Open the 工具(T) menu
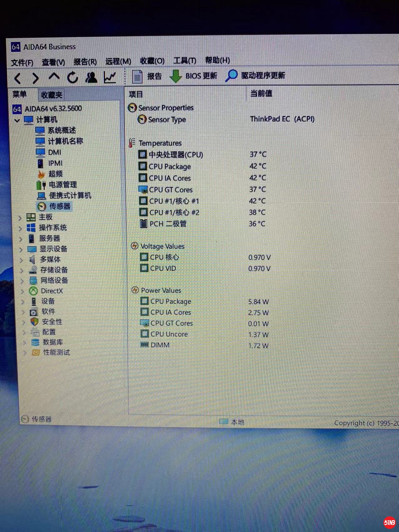Viewport: 399px width, 532px height. 184,60
